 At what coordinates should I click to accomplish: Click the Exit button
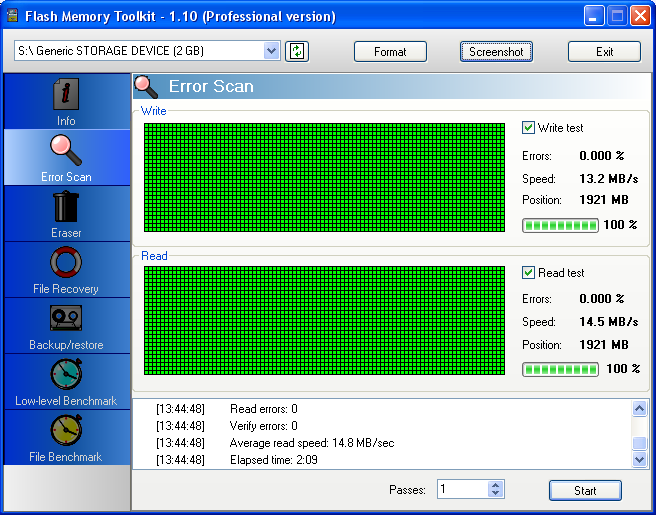point(604,51)
